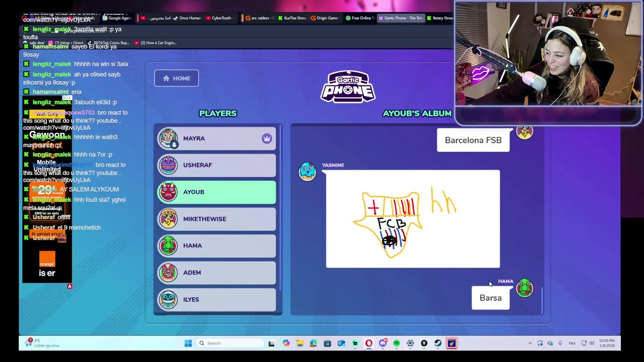Click USHERAF's purple avatar icon
The width and height of the screenshot is (644, 362).
tap(168, 165)
